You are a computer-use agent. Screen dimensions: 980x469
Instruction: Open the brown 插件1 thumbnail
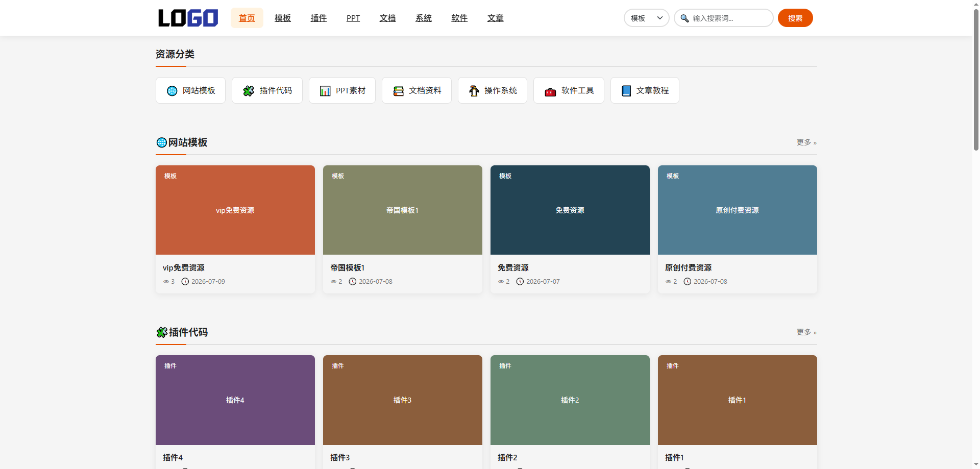point(738,400)
